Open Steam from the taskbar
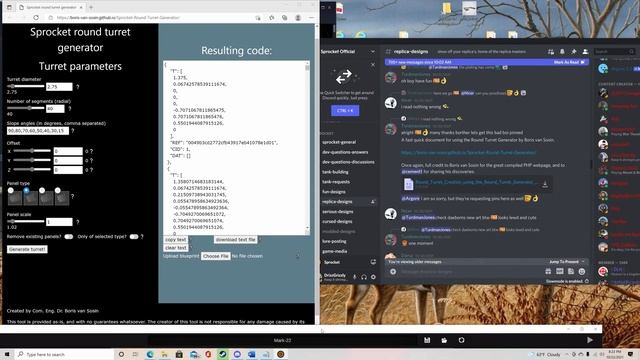 [x=222, y=354]
